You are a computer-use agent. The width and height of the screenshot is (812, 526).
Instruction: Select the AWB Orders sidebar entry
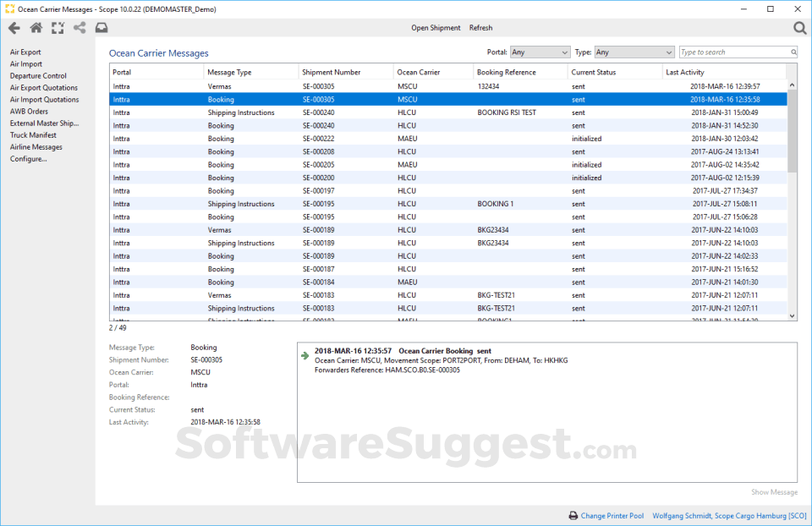(x=29, y=111)
